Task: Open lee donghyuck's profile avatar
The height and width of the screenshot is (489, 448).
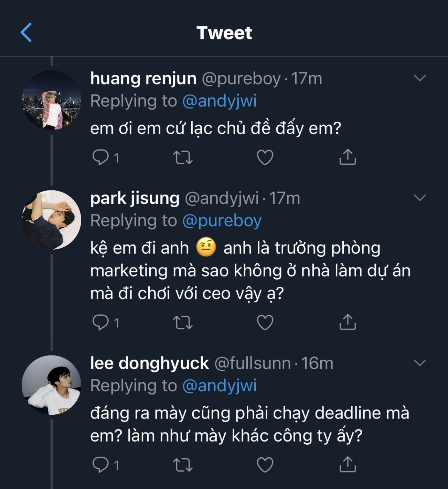Action: point(51,385)
